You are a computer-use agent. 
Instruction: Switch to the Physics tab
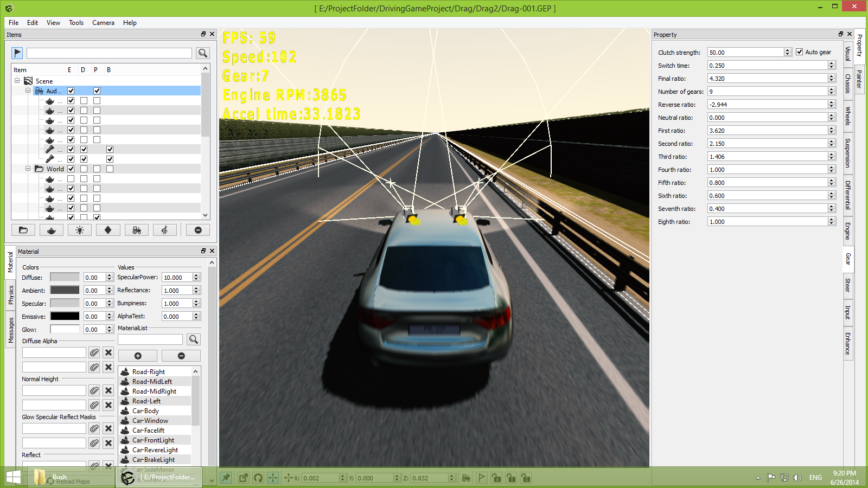pos(10,295)
